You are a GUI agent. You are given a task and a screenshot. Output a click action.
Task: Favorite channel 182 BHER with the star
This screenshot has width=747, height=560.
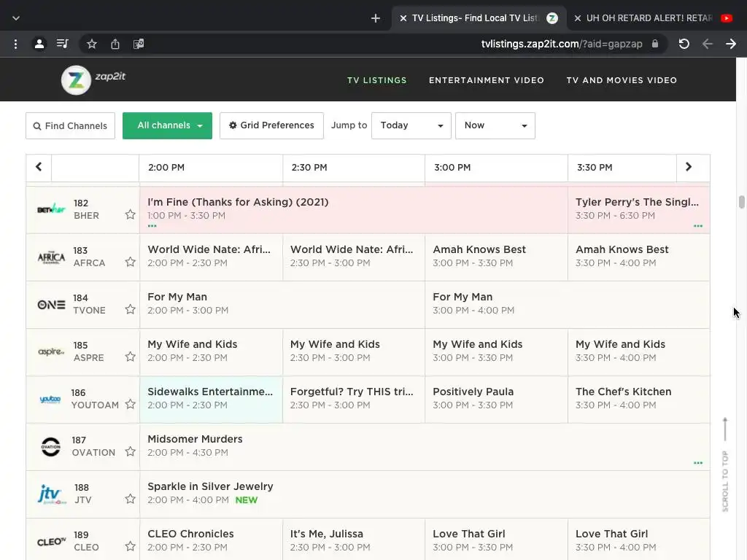tap(130, 214)
